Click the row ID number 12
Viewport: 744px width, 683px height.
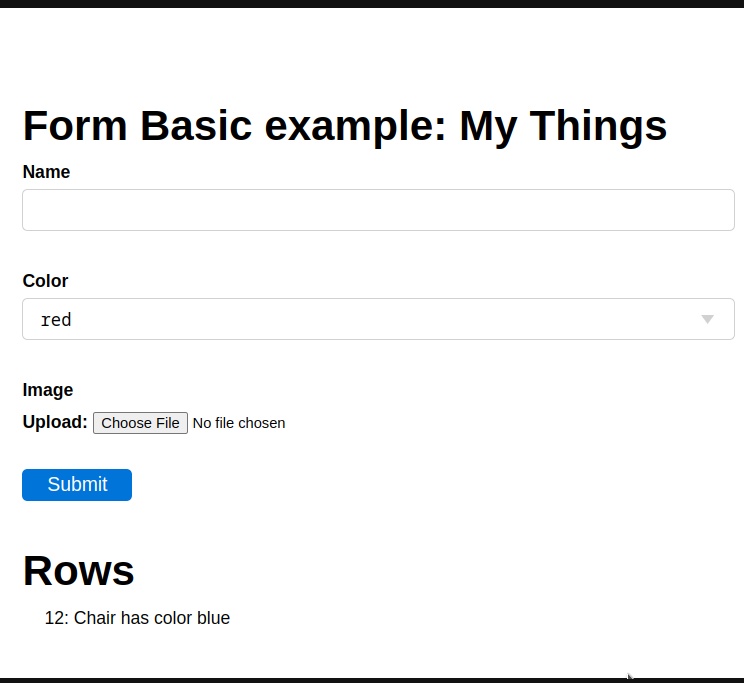coord(55,618)
